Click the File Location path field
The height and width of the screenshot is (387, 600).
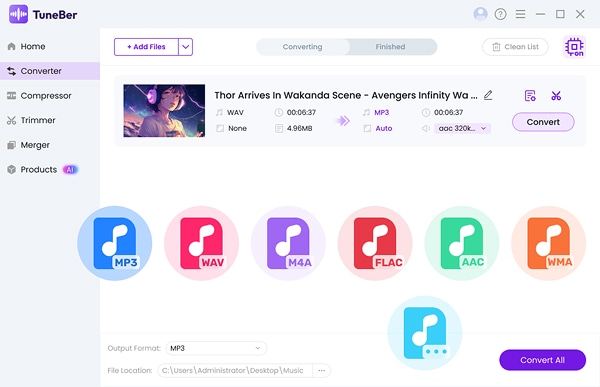[x=235, y=370]
